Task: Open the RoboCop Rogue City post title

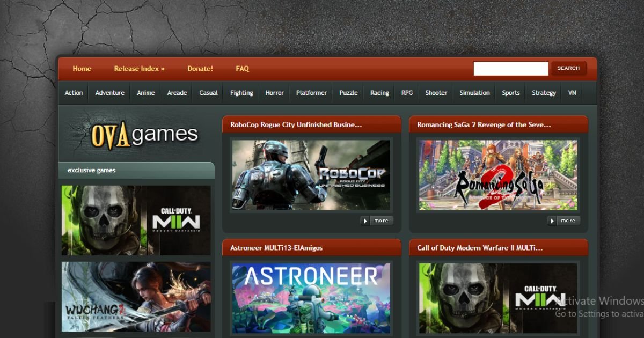Action: (x=296, y=124)
